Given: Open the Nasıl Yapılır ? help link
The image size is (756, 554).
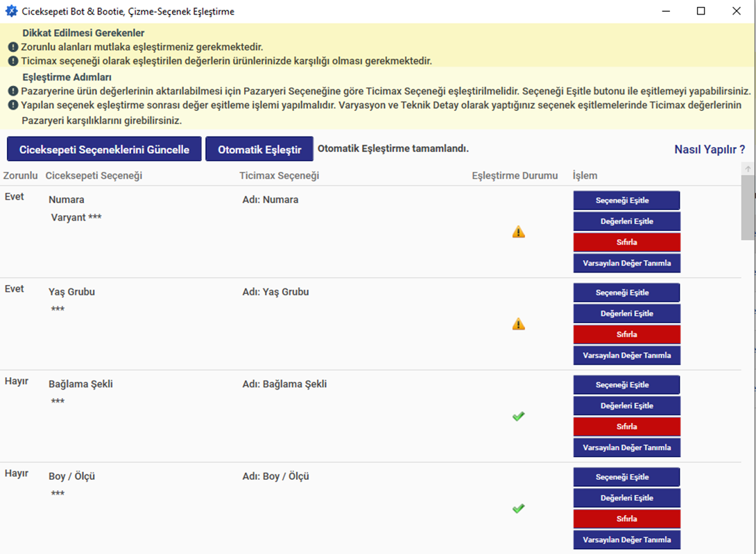Looking at the screenshot, I should tap(710, 150).
